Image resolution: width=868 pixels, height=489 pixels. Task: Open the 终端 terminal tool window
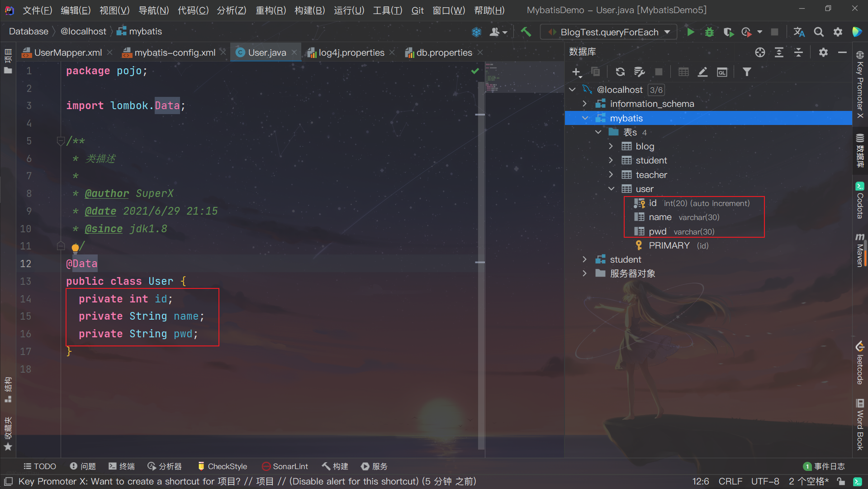121,466
